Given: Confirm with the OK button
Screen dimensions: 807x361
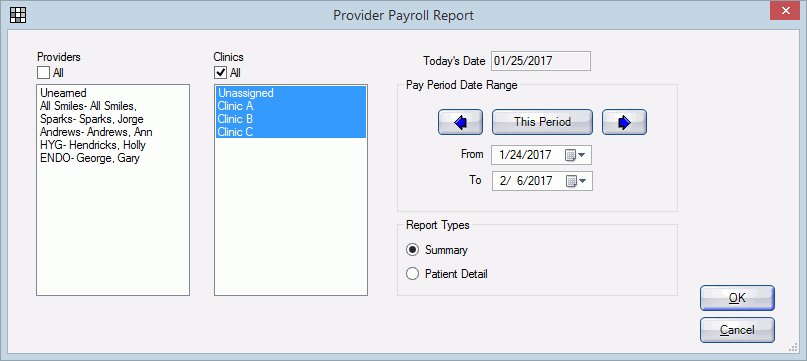Looking at the screenshot, I should [x=737, y=298].
